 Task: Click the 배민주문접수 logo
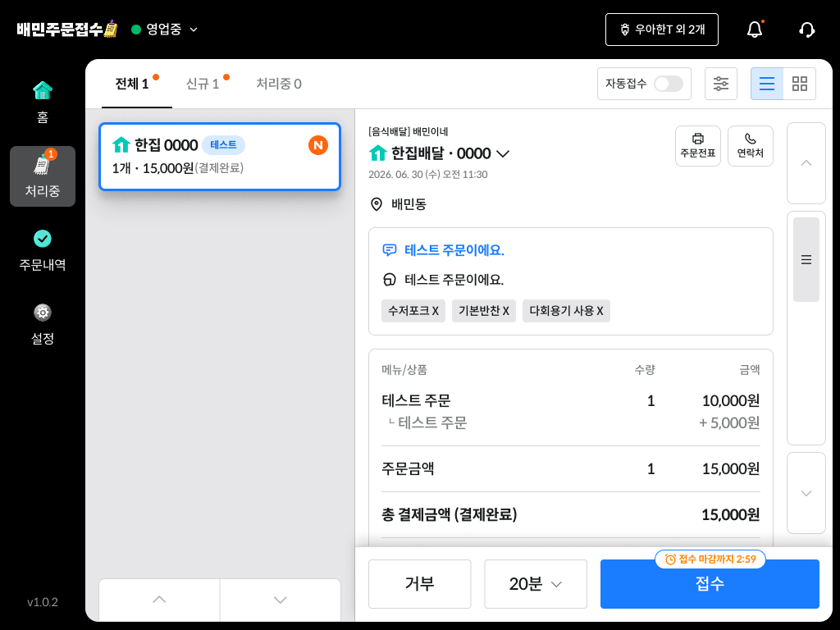click(x=67, y=29)
